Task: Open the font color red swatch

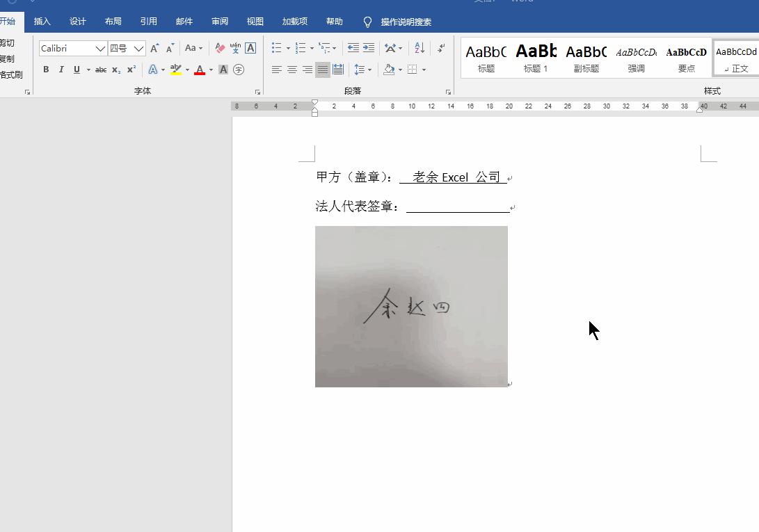Action: 200,70
